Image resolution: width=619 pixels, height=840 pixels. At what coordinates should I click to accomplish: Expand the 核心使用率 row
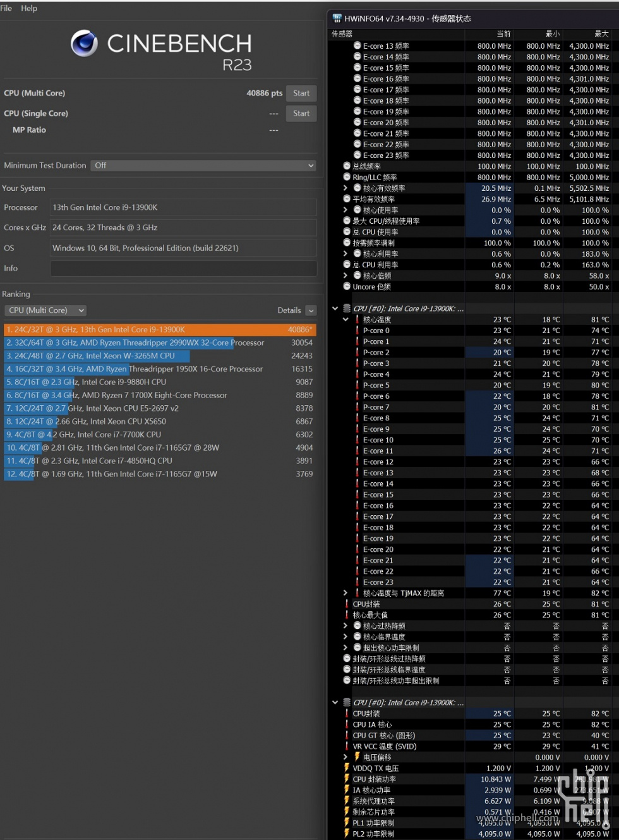tap(346, 210)
